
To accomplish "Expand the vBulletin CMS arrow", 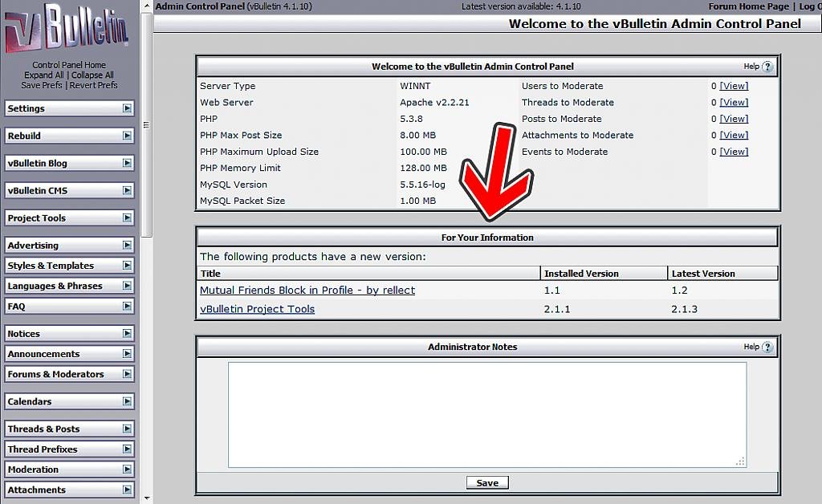I will (127, 190).
